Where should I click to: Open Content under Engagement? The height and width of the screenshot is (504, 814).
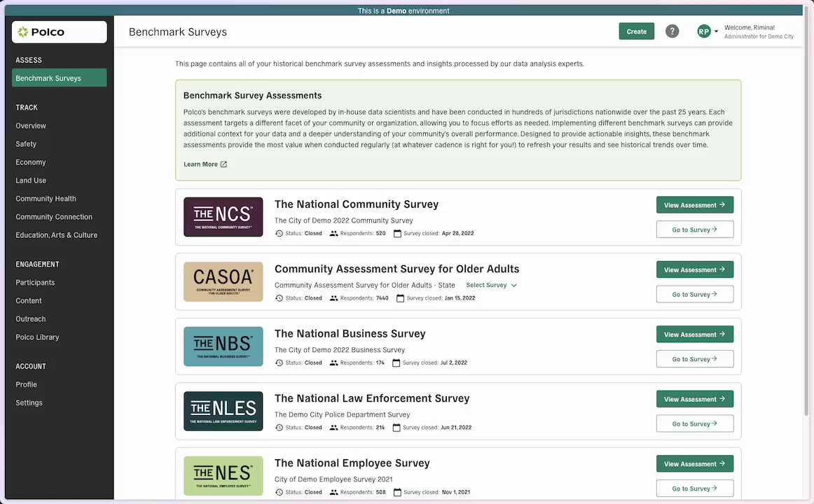[29, 301]
